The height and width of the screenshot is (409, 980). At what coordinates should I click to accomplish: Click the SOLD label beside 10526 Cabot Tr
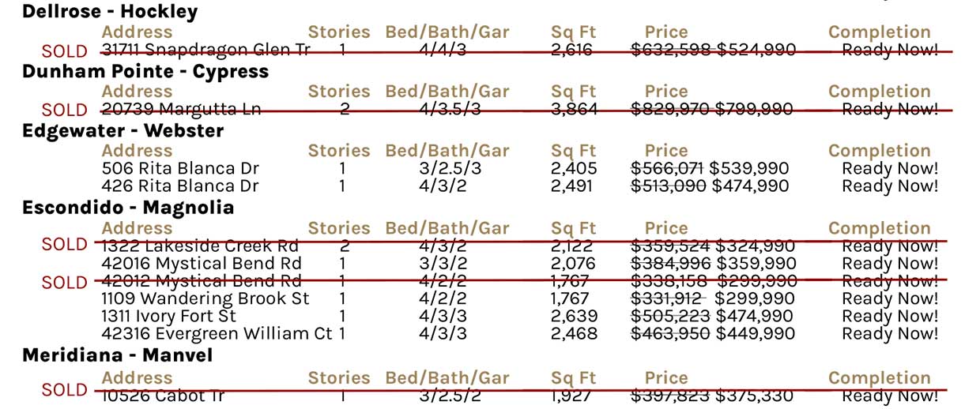(65, 390)
